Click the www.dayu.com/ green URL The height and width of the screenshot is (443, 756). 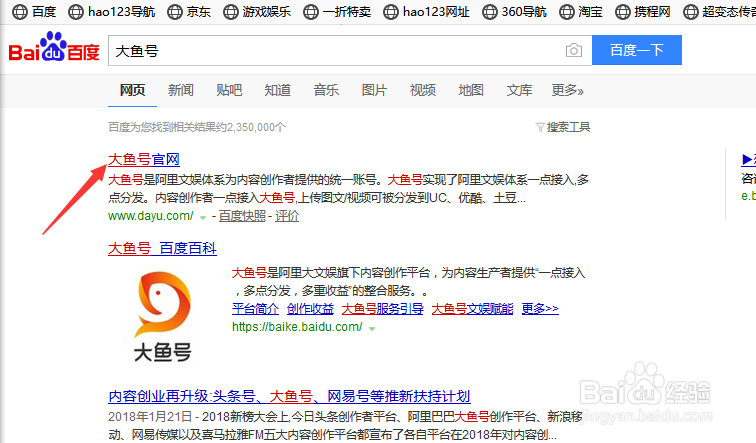point(150,216)
